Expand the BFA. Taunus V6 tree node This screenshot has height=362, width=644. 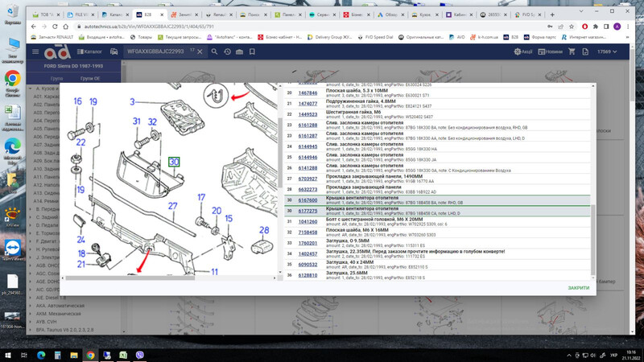pyautogui.click(x=31, y=330)
